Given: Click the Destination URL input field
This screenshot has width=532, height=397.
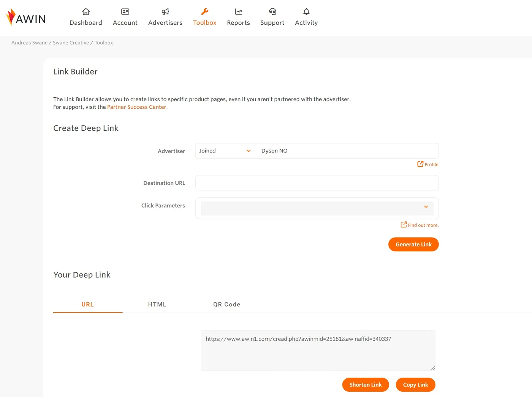Looking at the screenshot, I should point(317,183).
